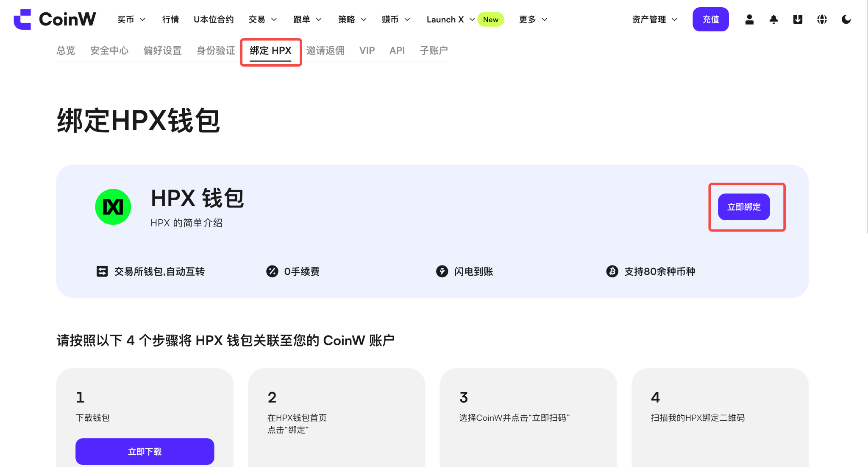Image resolution: width=868 pixels, height=467 pixels.
Task: Click the page vertical scrollbar
Action: 866,117
